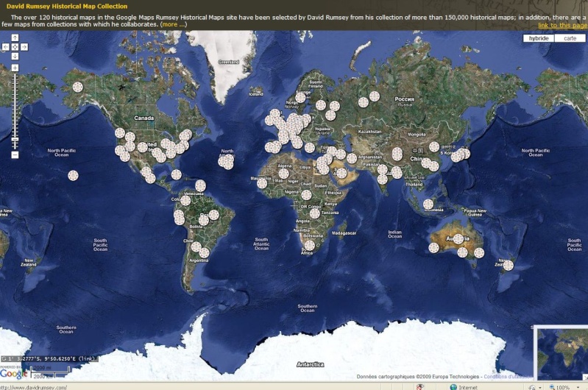
Task: Click the 100% zoom level button
Action: [559, 387]
